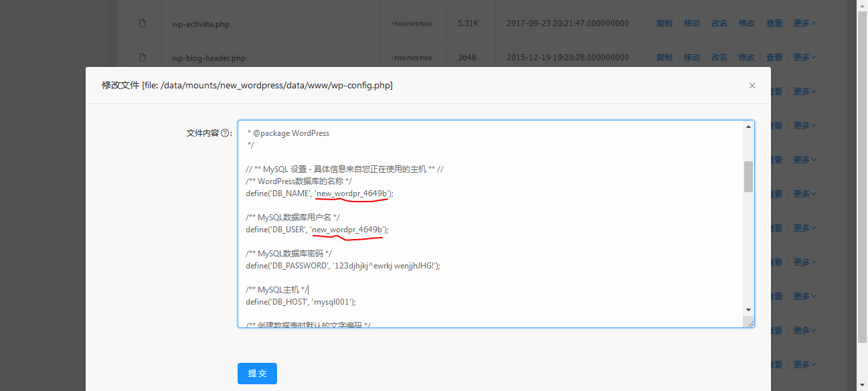
Task: Click 改名 link for wp-blog-header.php
Action: 719,58
